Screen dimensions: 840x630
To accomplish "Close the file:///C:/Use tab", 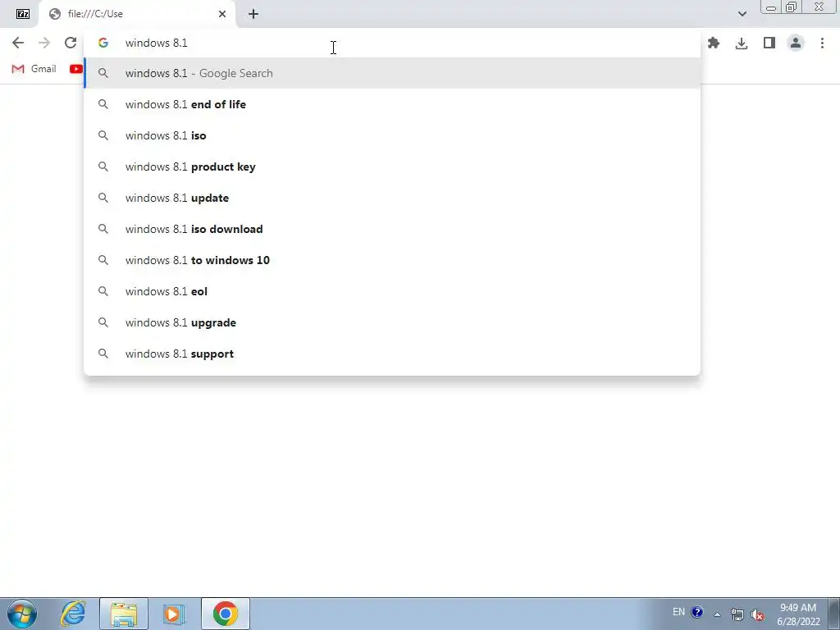I will tap(222, 14).
